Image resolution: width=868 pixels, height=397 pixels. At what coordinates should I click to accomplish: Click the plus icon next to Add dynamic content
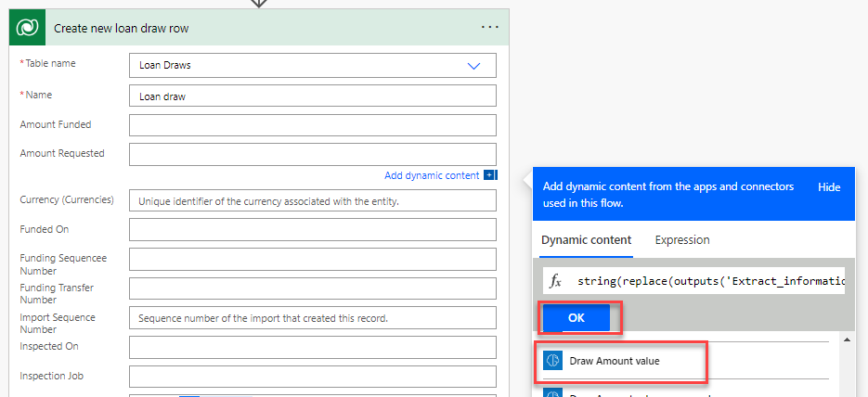(x=489, y=175)
